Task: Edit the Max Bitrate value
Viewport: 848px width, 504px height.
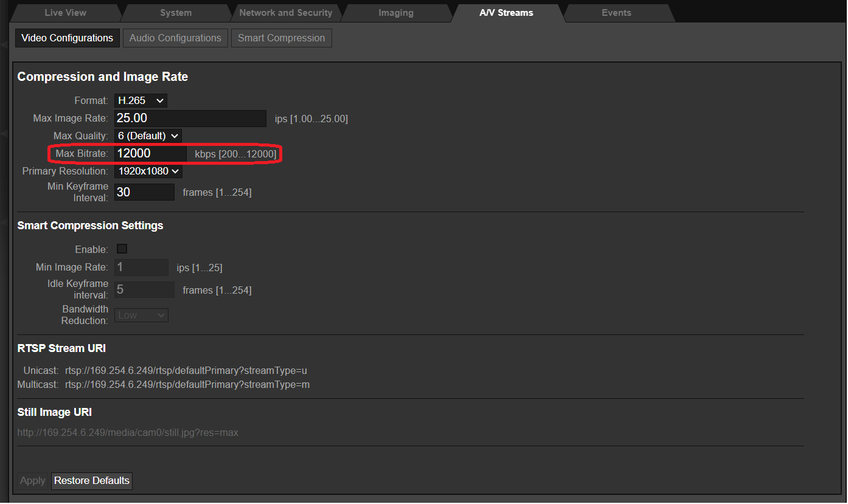Action: [150, 153]
